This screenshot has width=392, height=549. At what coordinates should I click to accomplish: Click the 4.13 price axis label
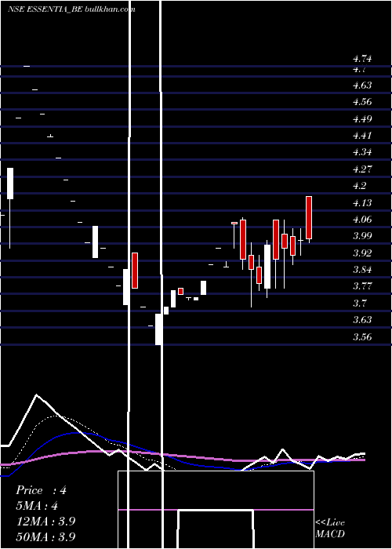pos(362,203)
